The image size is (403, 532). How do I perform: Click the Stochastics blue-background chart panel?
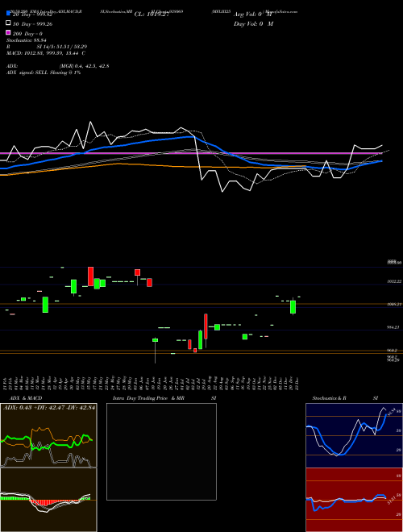(x=354, y=435)
